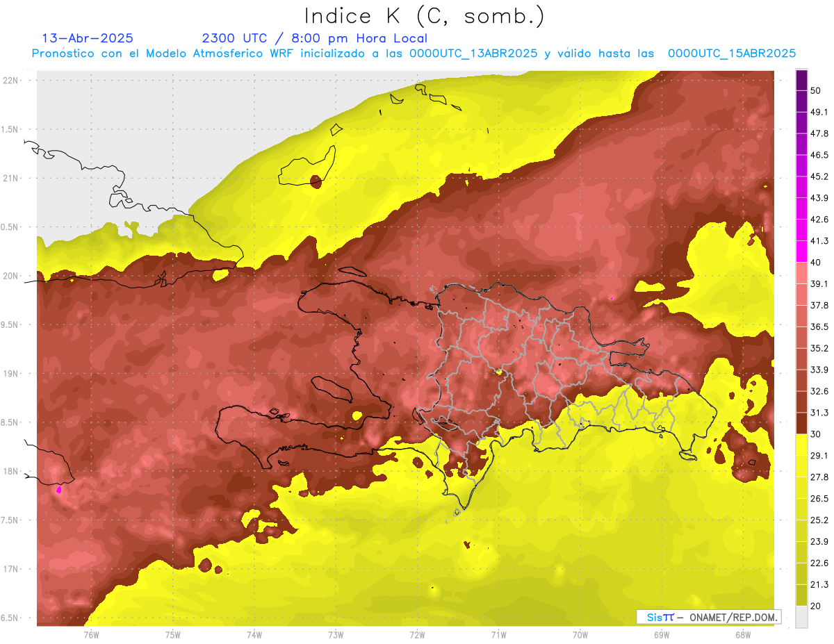Viewport: 834px width, 644px height.
Task: Click the '68W' longitude label
Action: tap(743, 635)
